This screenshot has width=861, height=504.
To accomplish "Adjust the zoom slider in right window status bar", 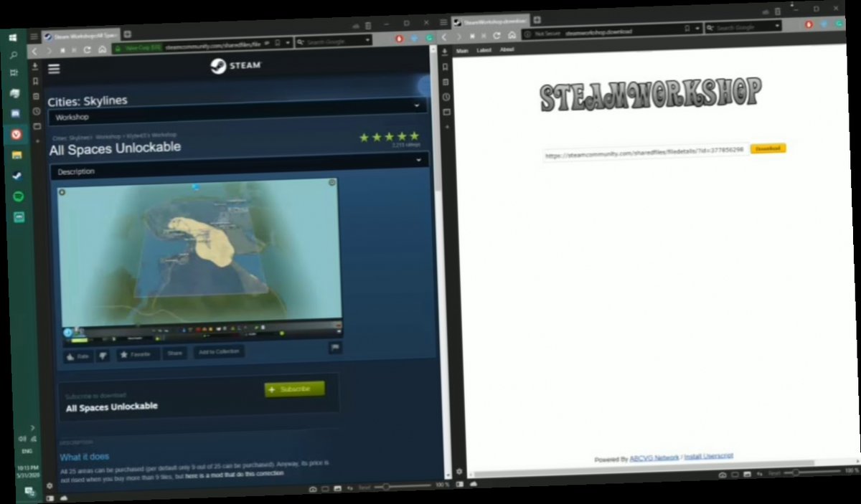I will (x=811, y=472).
